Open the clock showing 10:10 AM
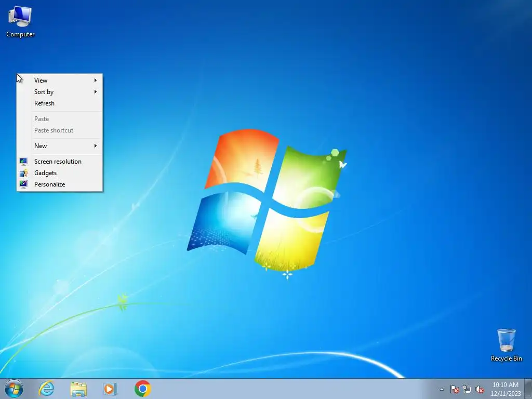Image resolution: width=532 pixels, height=399 pixels. (x=505, y=385)
